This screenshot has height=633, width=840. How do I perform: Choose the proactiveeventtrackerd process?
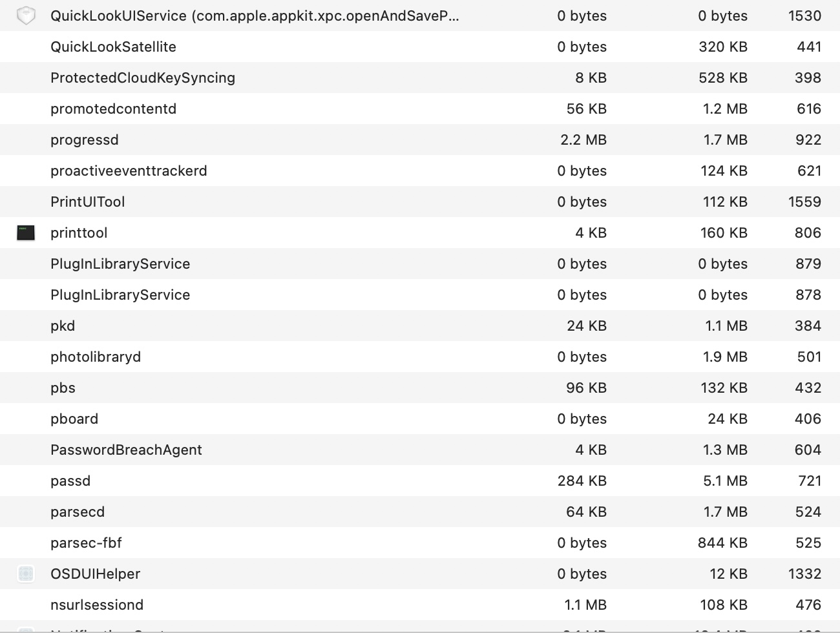click(x=129, y=171)
